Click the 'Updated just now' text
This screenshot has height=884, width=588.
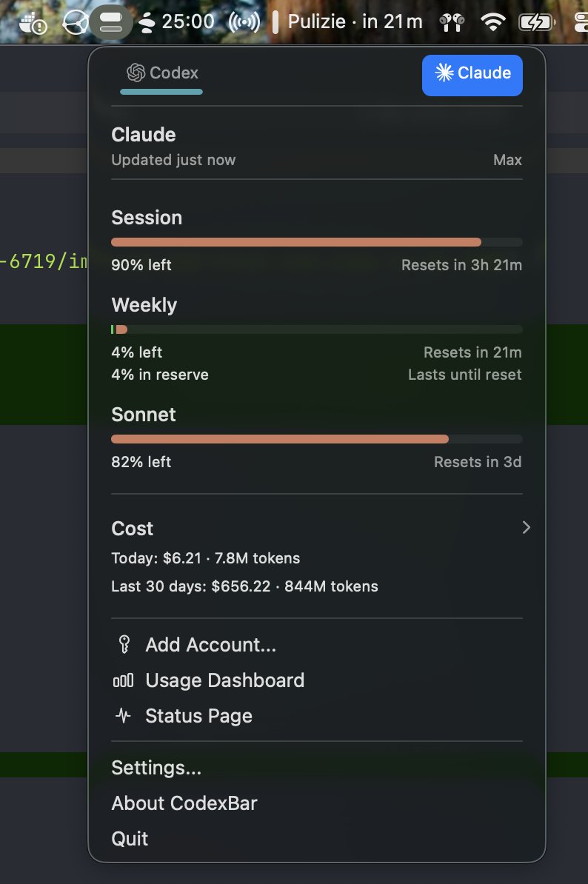click(173, 160)
